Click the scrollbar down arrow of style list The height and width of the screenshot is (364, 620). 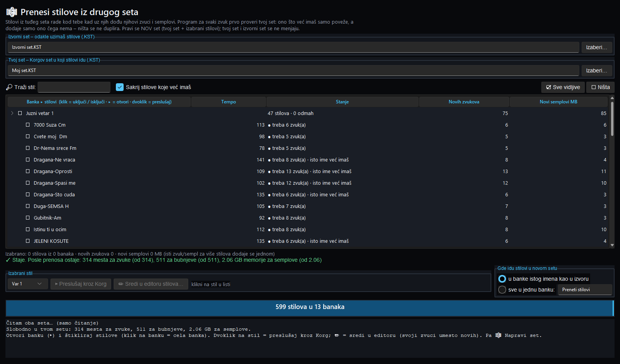click(x=612, y=245)
